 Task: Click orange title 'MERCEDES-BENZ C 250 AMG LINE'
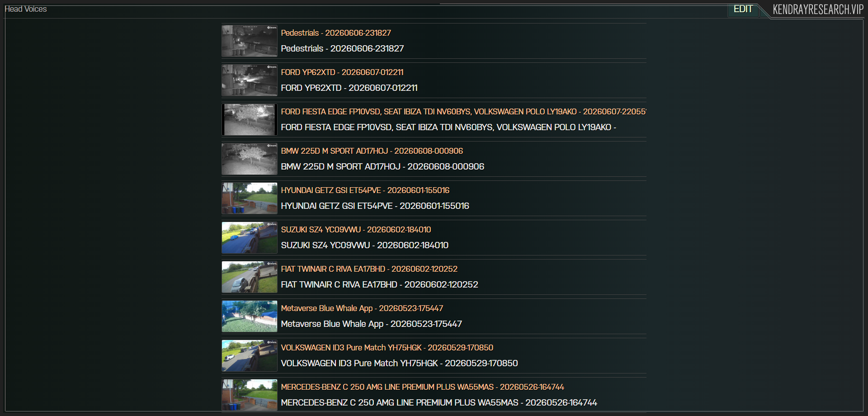click(x=423, y=387)
